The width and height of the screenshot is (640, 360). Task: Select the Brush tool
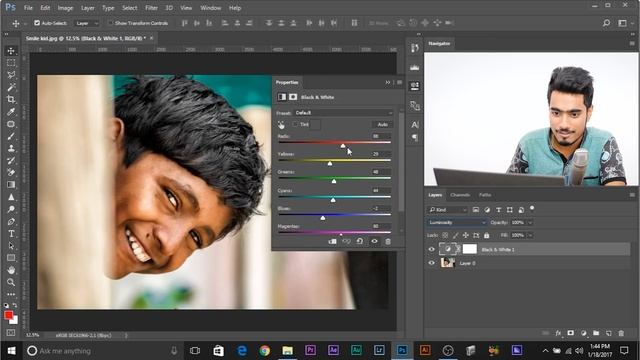coord(11,136)
